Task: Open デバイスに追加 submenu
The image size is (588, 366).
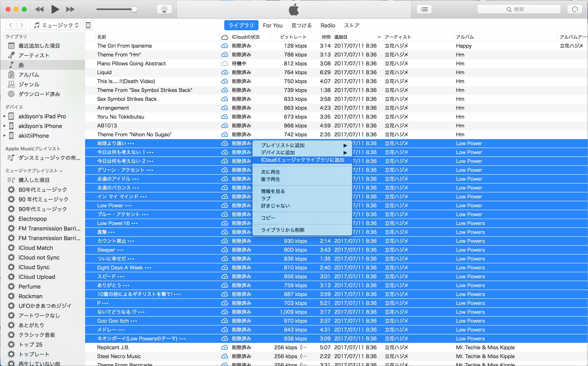Action: coord(302,152)
